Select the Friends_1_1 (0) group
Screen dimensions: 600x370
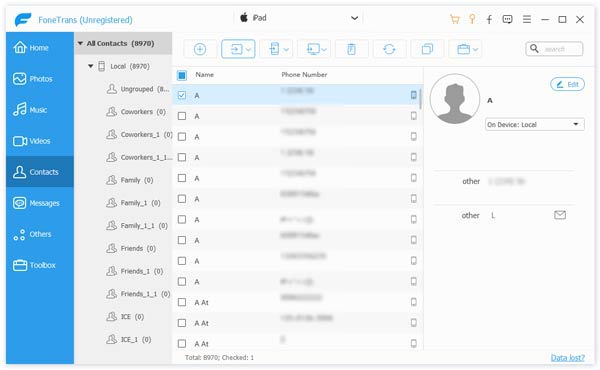tap(139, 294)
